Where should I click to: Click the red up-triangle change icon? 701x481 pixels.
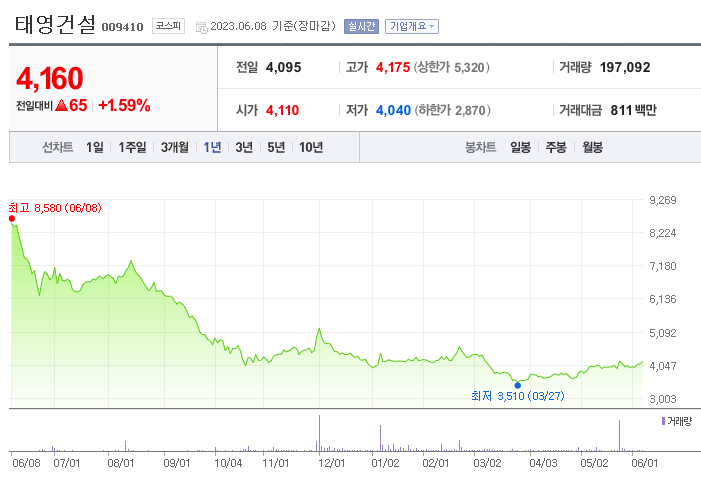[61, 105]
